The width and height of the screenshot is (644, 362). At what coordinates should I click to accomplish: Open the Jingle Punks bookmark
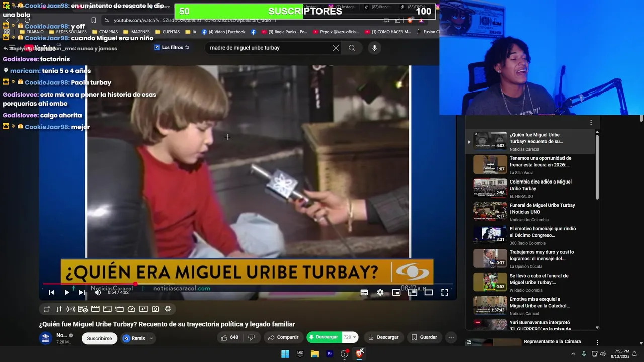[x=284, y=32]
